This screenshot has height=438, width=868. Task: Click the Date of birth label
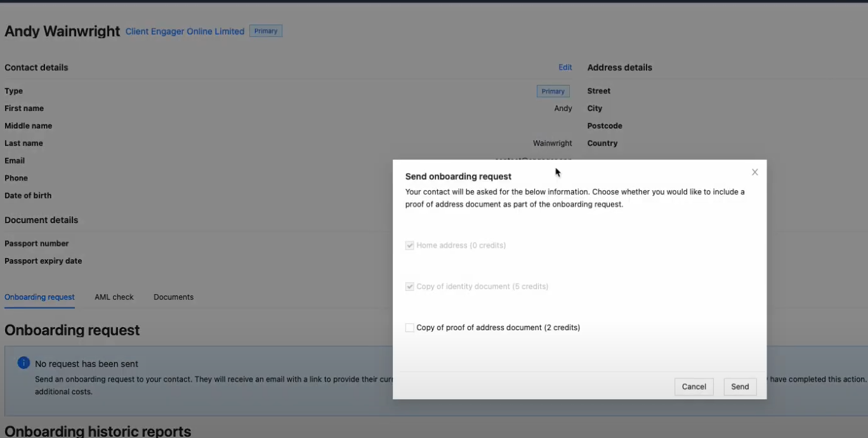(28, 195)
